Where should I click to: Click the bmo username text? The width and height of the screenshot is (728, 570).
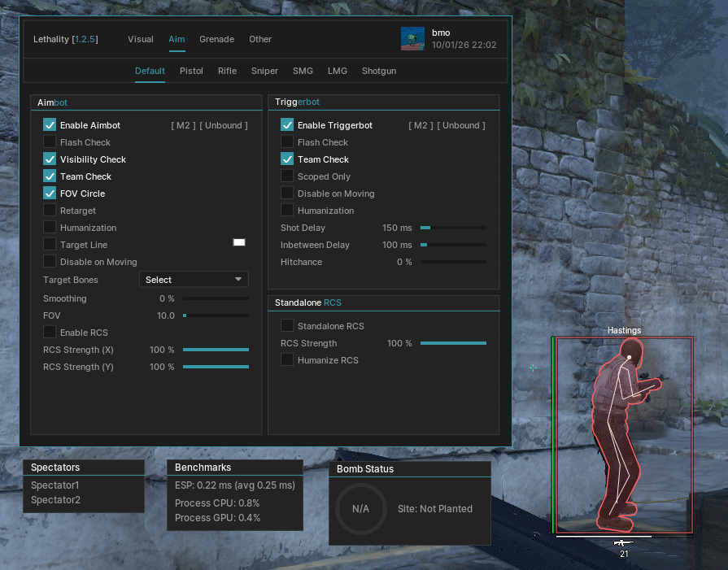(441, 33)
